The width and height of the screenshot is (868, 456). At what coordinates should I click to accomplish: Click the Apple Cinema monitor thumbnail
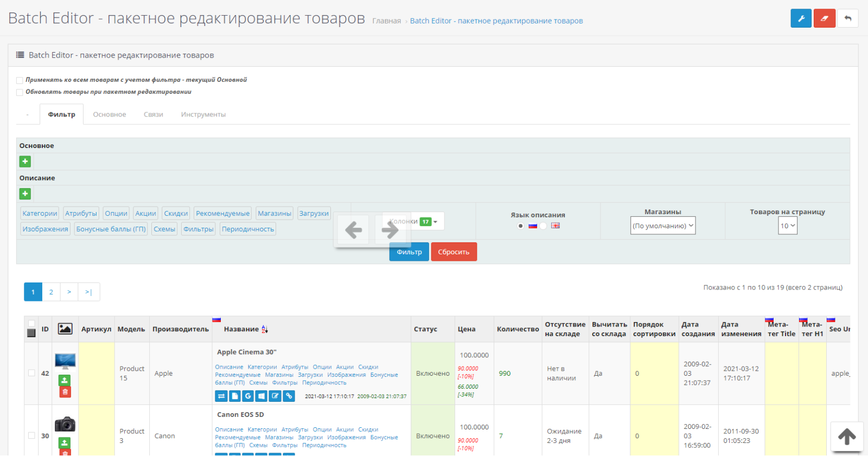[x=65, y=361]
